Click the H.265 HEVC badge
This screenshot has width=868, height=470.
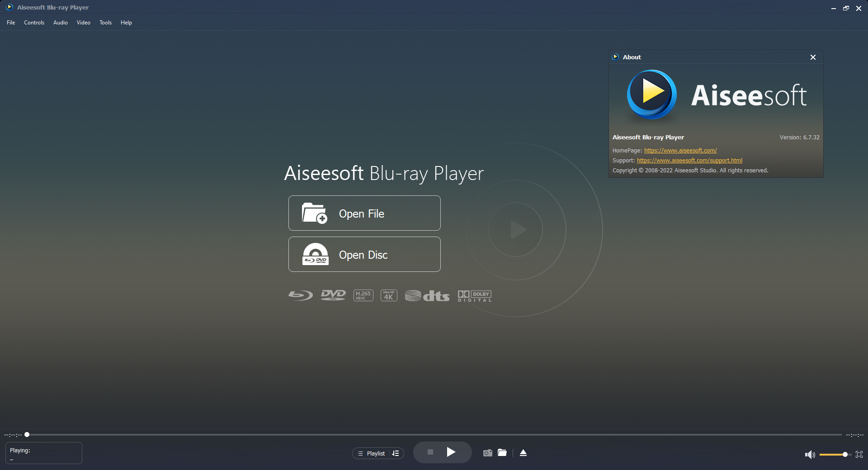coord(363,295)
